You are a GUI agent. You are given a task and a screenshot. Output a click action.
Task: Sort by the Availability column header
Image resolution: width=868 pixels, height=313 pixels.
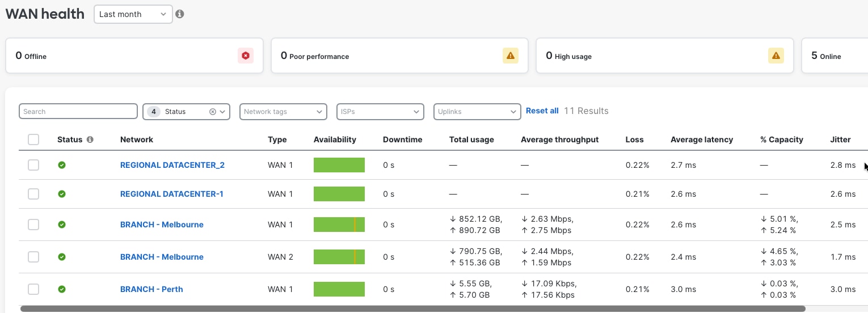click(335, 139)
